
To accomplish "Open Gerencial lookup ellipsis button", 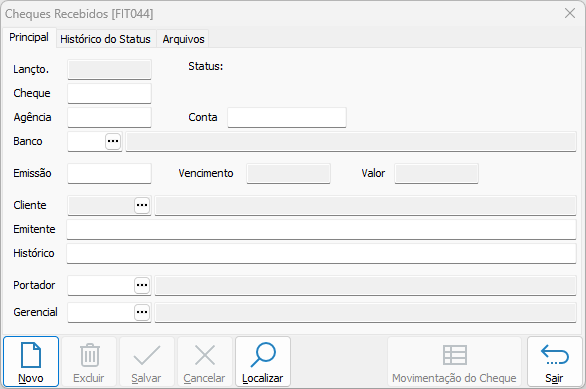I will (142, 312).
